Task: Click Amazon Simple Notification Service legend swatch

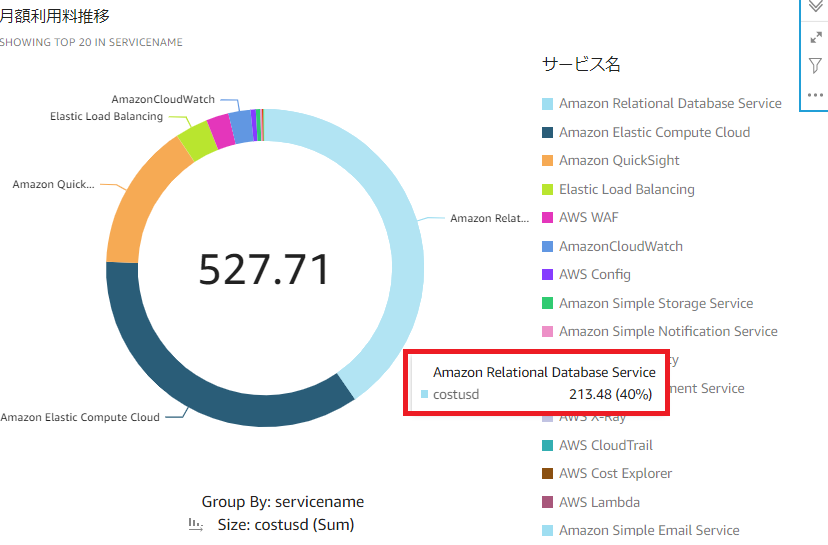Action: [x=548, y=332]
